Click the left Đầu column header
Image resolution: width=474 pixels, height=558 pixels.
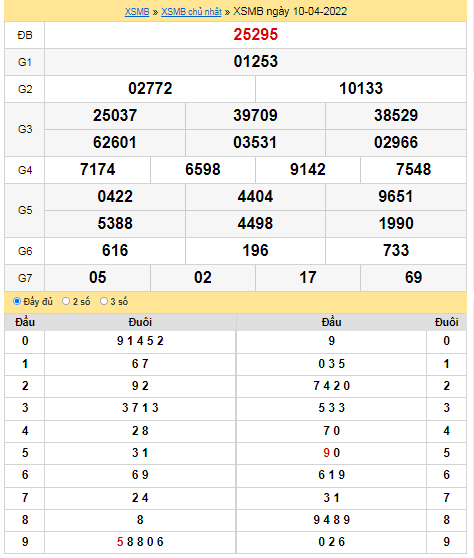[25, 322]
